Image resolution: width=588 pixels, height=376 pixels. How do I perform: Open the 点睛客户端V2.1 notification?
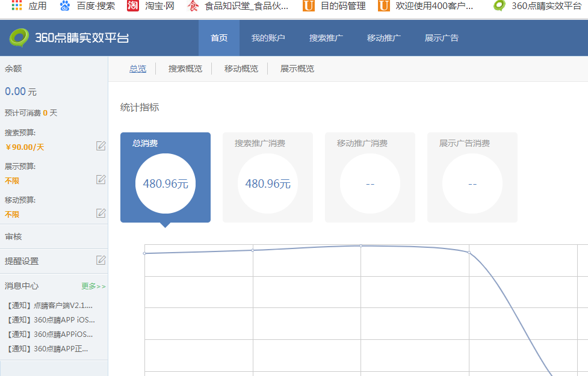(49, 306)
